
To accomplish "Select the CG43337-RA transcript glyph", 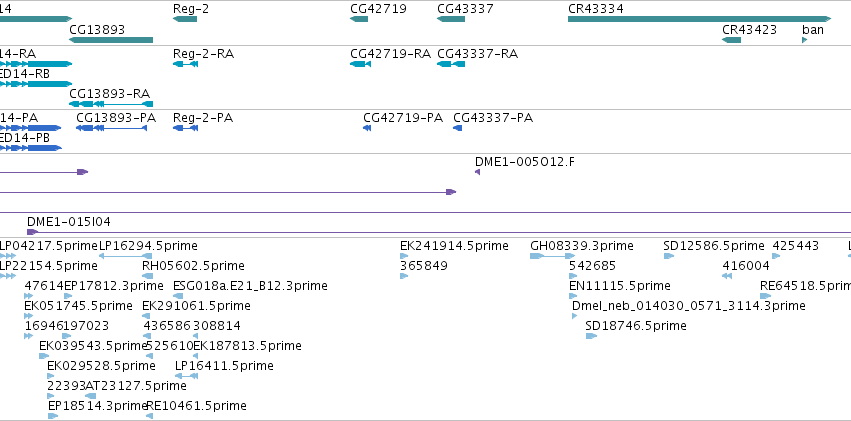I will pos(451,64).
